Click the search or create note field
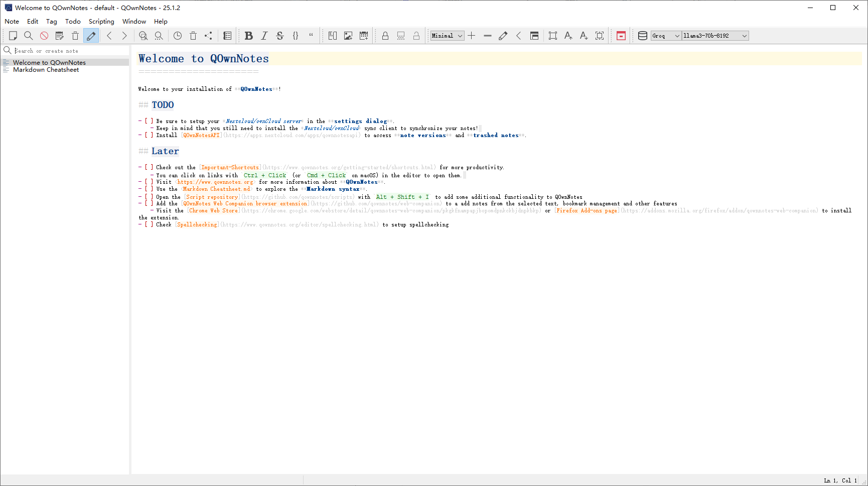 (x=70, y=51)
